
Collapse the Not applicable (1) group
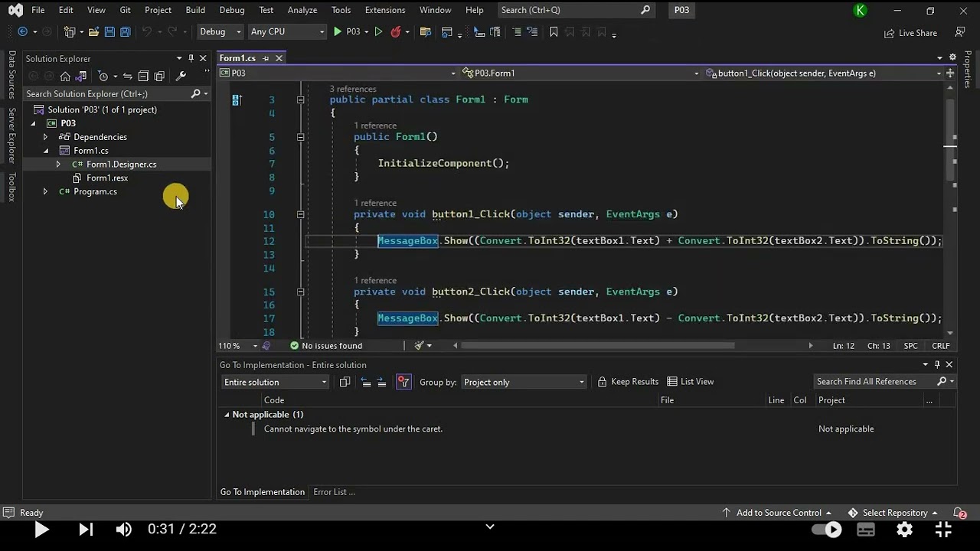[227, 415]
